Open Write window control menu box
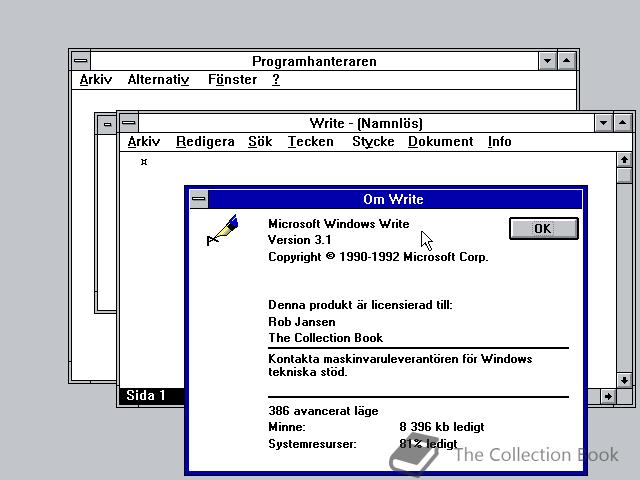Screen dimensions: 640x480 pos(129,123)
